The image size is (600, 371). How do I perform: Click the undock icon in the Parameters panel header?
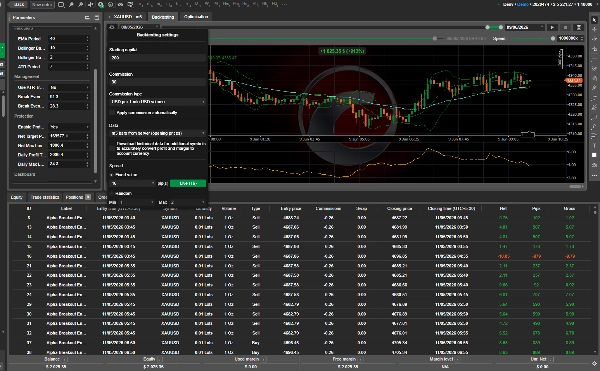[87, 18]
